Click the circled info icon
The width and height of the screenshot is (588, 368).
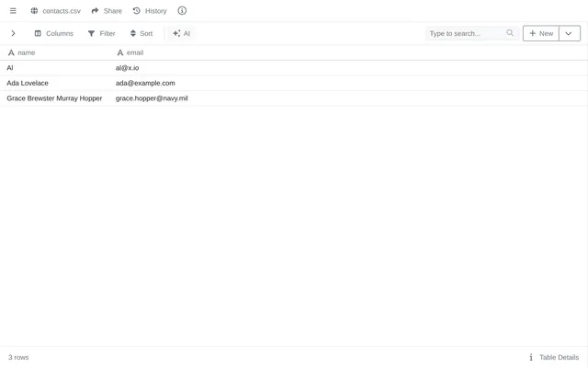pyautogui.click(x=182, y=11)
